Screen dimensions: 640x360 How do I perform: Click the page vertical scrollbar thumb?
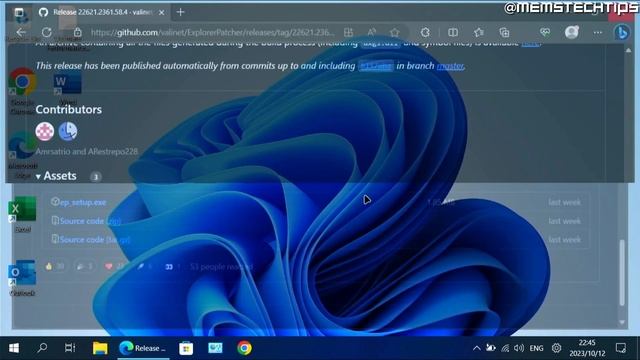click(622, 273)
